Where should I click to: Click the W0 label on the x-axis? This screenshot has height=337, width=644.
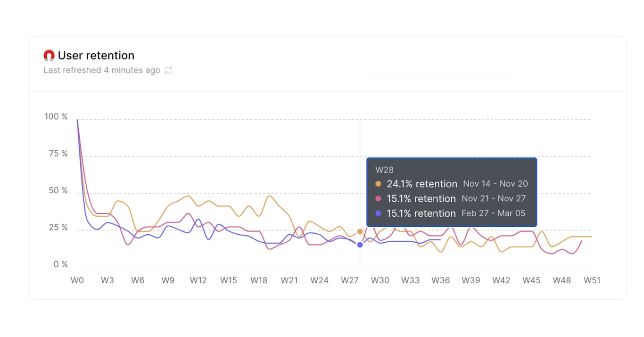pos(77,280)
